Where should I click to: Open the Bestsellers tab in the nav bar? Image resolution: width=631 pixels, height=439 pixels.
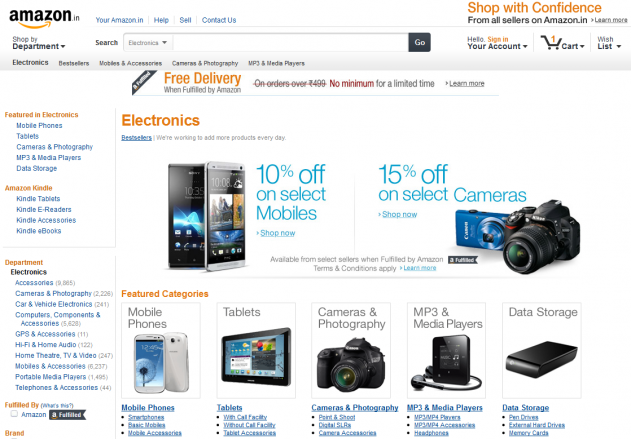pos(74,64)
